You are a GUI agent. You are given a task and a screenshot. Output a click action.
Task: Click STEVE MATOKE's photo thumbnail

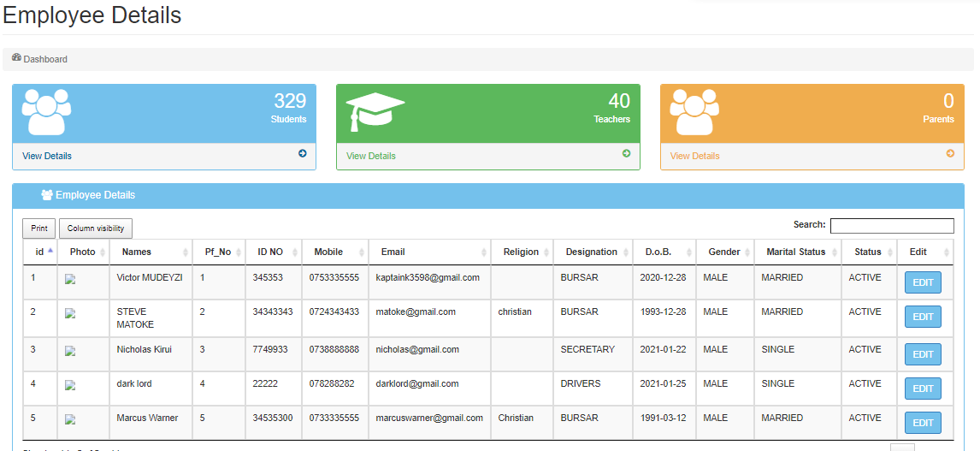(x=70, y=314)
